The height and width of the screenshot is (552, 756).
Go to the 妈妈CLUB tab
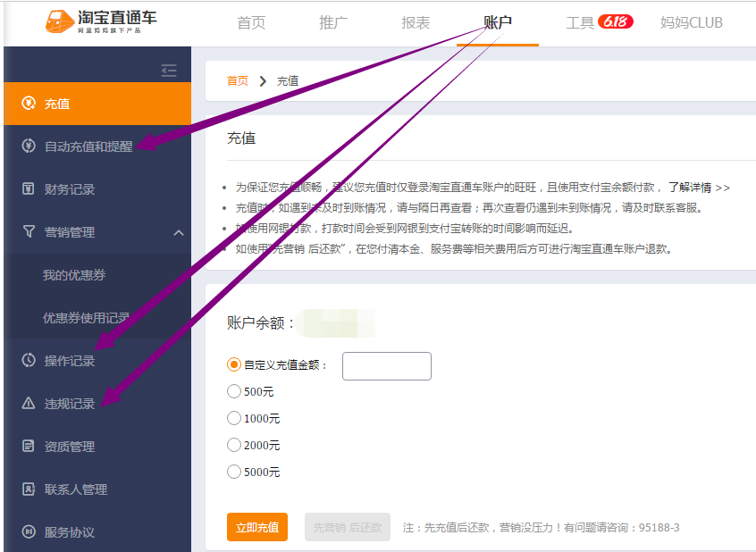(x=692, y=22)
